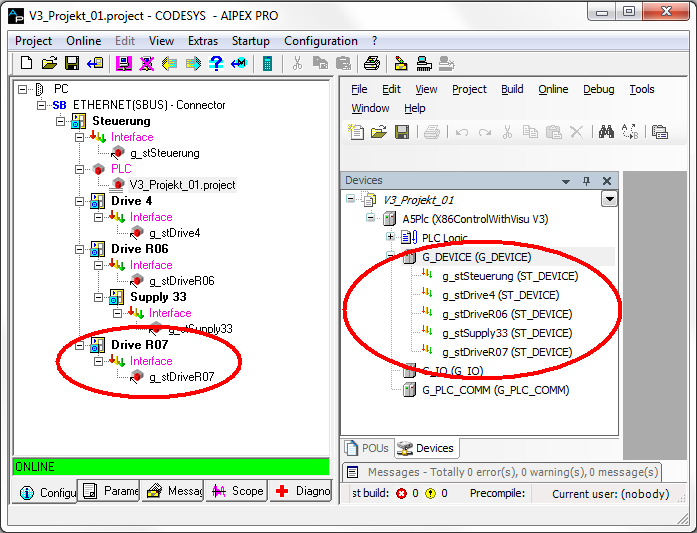Click the Paste icon in CODESYS toolbar

pos(553,132)
